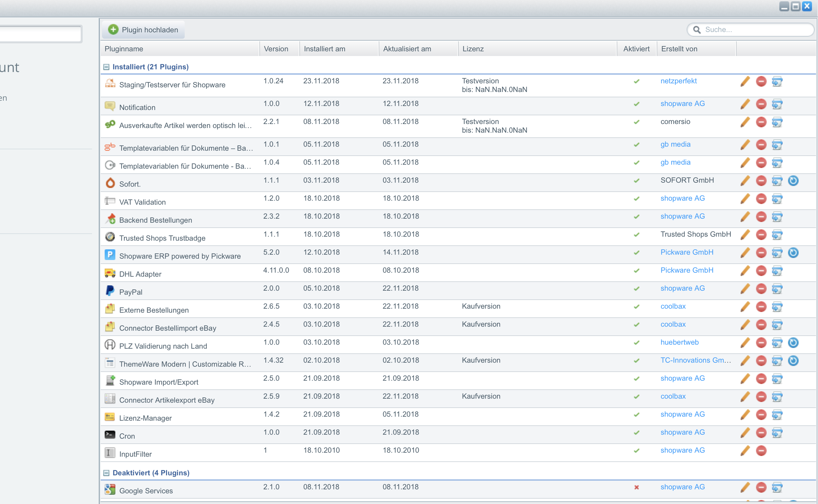
Task: Deactivate PayPal via the Aktiviert checkmark
Action: pyautogui.click(x=636, y=289)
